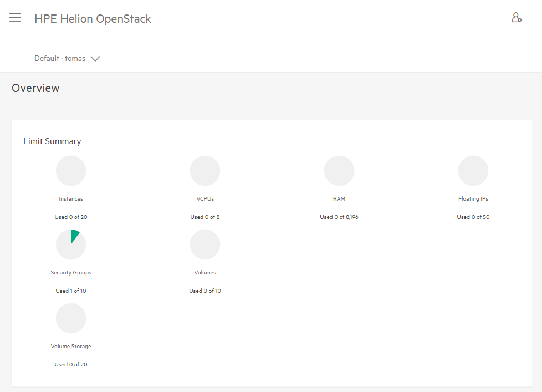Click the Volume Storage pie chart
The height and width of the screenshot is (392, 542).
pos(71,318)
